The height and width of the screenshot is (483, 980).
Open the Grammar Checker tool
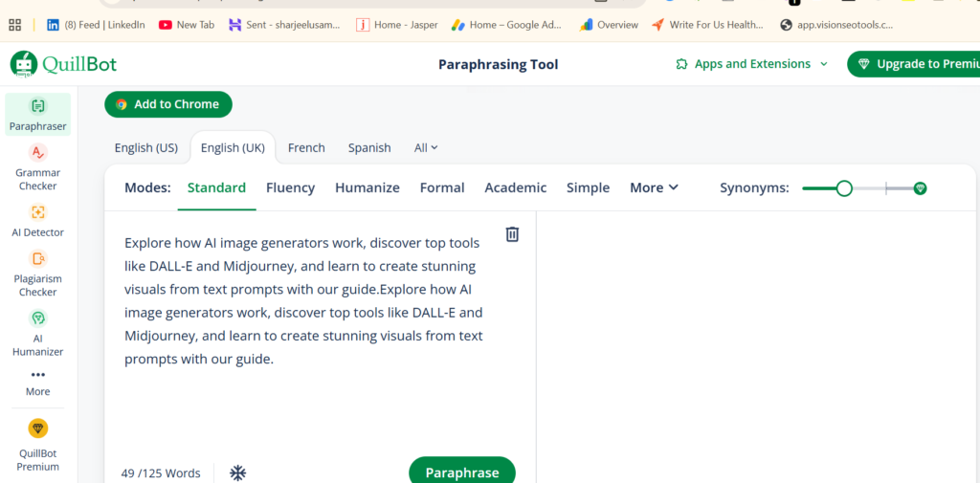click(x=37, y=166)
